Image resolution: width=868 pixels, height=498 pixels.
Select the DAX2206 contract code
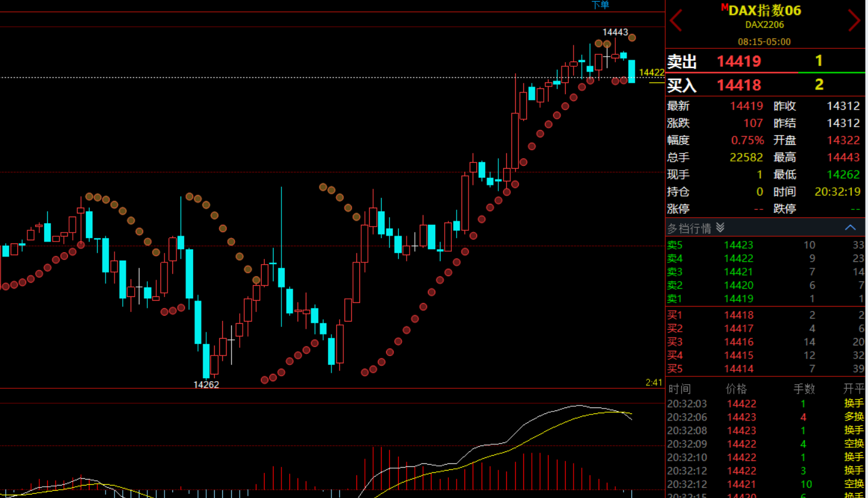tap(765, 25)
